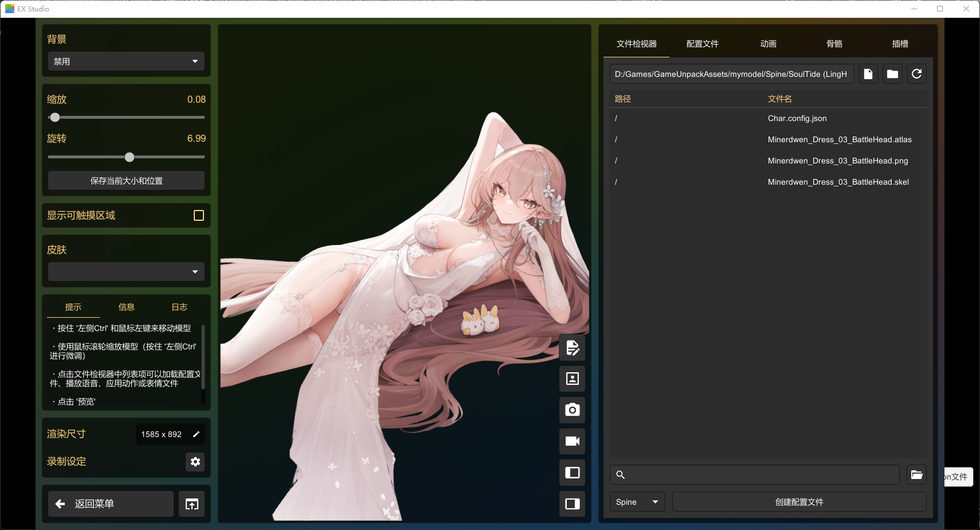Maximize the EX Studio window
Viewport: 980px width, 530px height.
click(x=940, y=9)
